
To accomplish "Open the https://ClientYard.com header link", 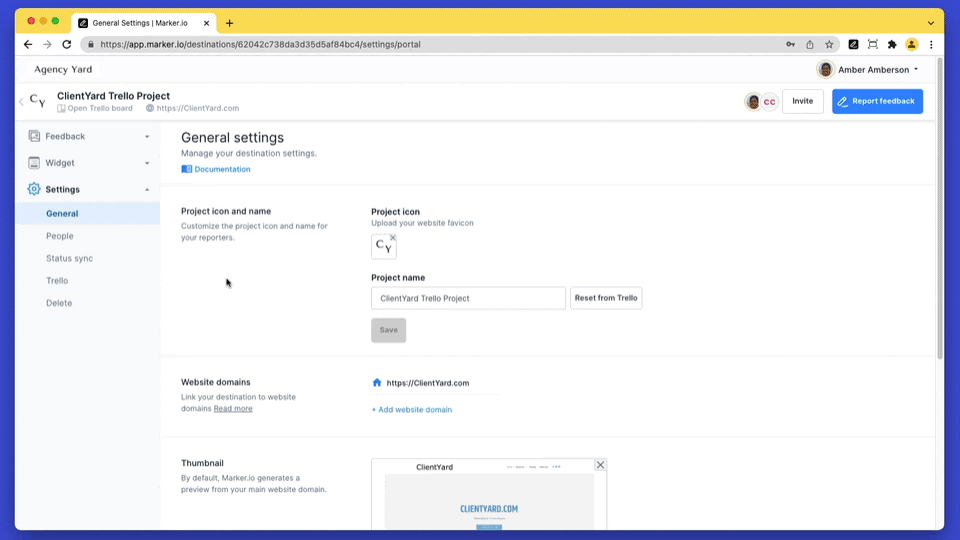I will (x=192, y=108).
